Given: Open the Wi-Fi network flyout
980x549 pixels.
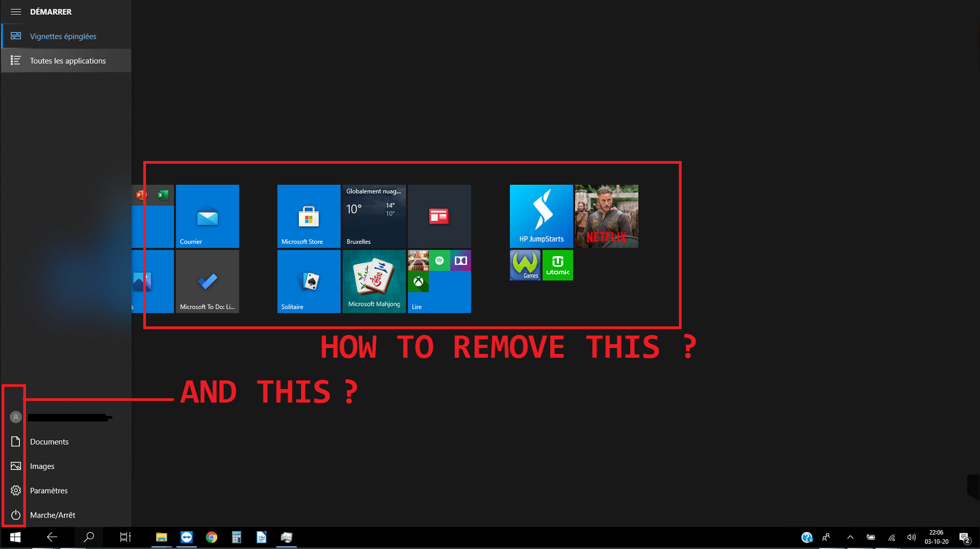Looking at the screenshot, I should [891, 537].
